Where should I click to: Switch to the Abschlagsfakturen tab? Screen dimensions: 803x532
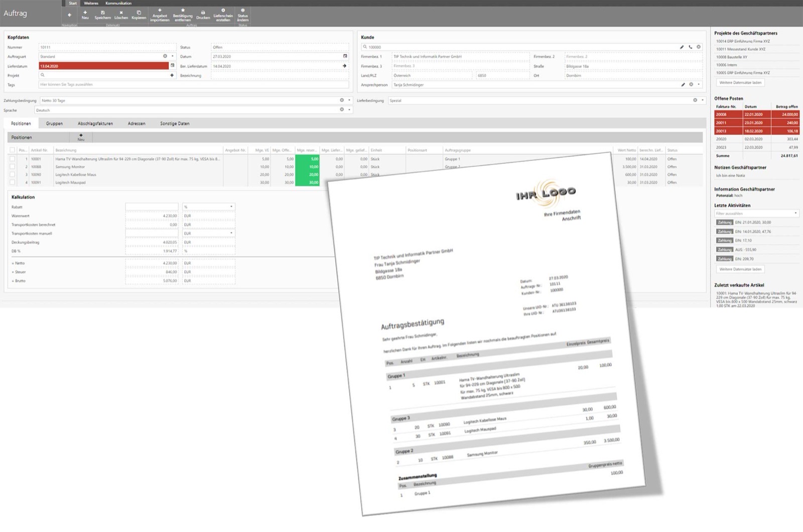coord(95,123)
